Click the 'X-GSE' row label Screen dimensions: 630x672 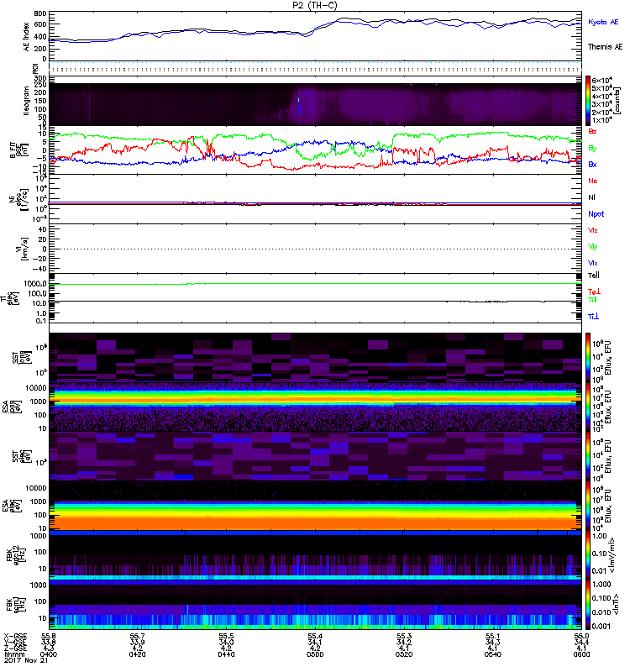pyautogui.click(x=15, y=636)
